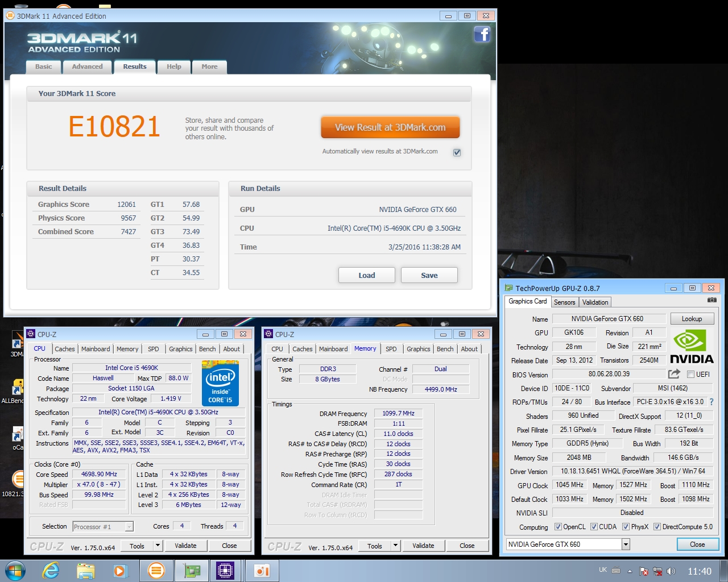Click the network icon in the system tray

pyautogui.click(x=657, y=571)
